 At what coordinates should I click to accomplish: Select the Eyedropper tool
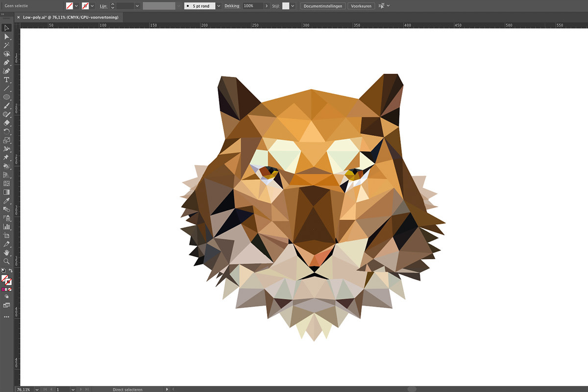(6, 201)
